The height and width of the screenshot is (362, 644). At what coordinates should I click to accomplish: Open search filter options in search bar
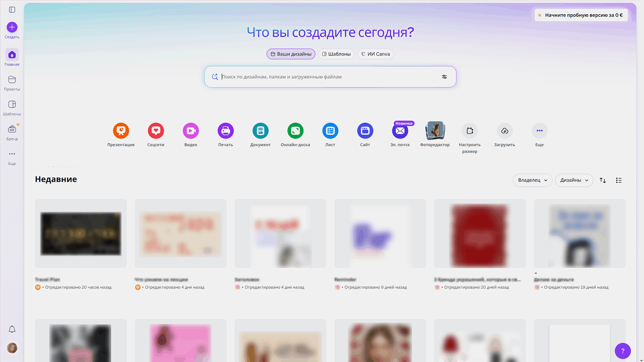[x=444, y=77]
